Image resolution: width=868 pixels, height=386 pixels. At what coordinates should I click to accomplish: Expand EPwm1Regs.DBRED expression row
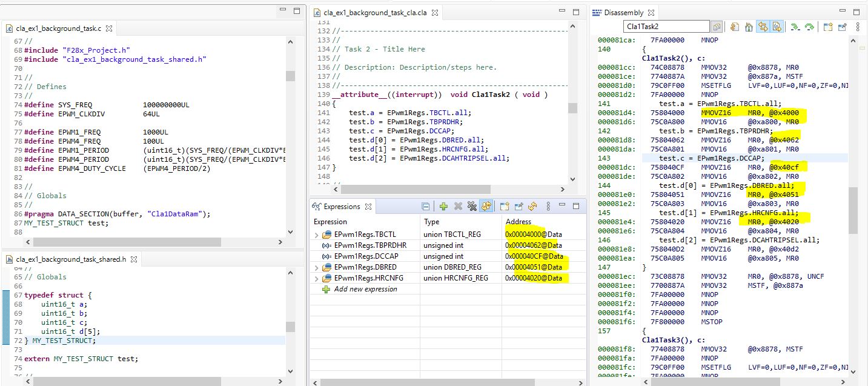(316, 267)
